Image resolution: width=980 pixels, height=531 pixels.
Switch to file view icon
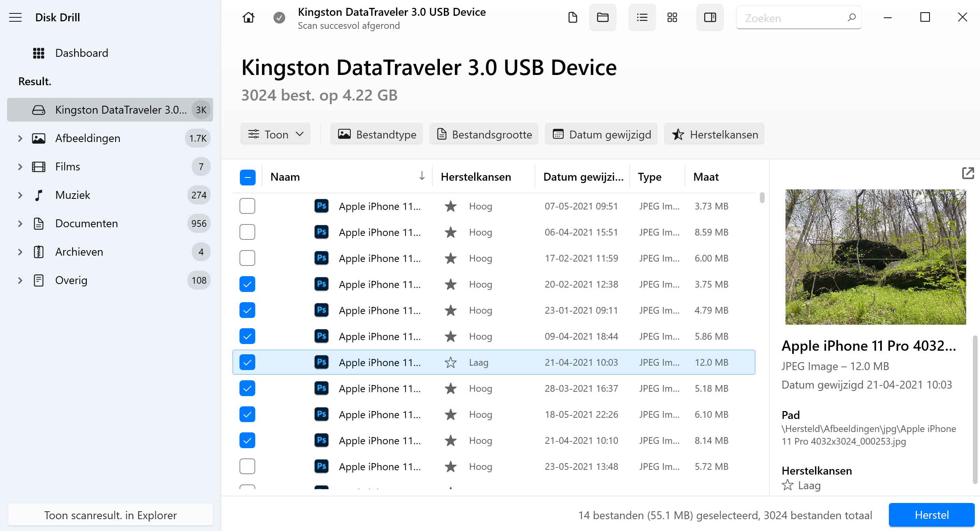tap(572, 18)
